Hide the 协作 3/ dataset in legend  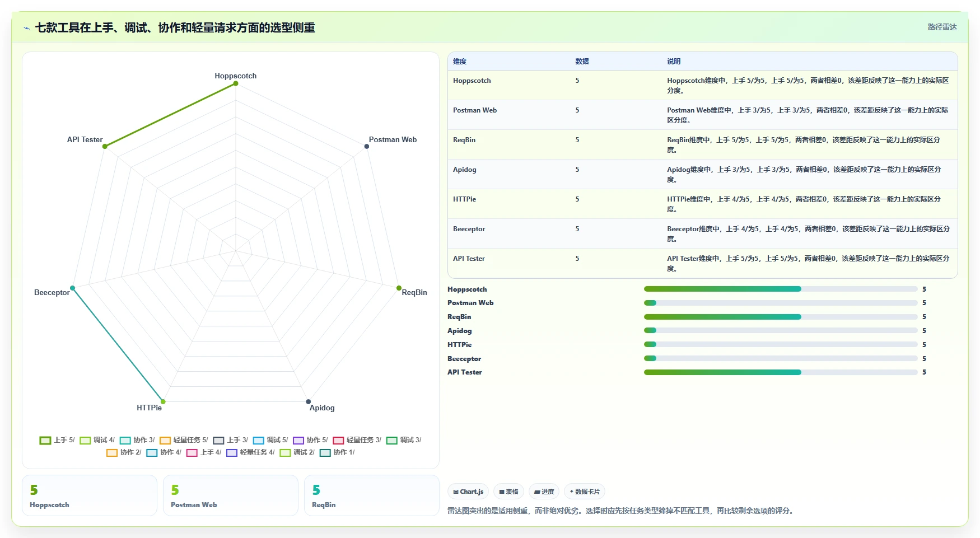137,440
